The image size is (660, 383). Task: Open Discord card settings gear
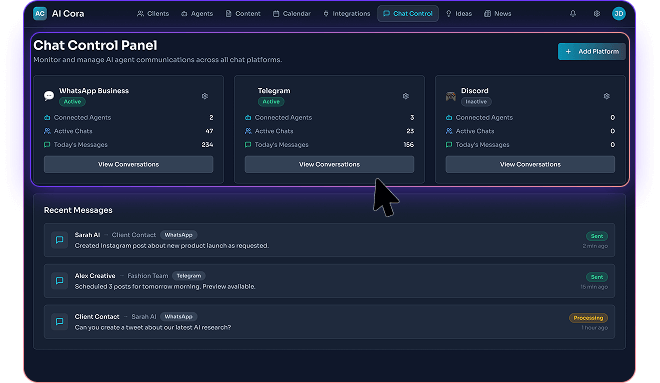click(607, 96)
